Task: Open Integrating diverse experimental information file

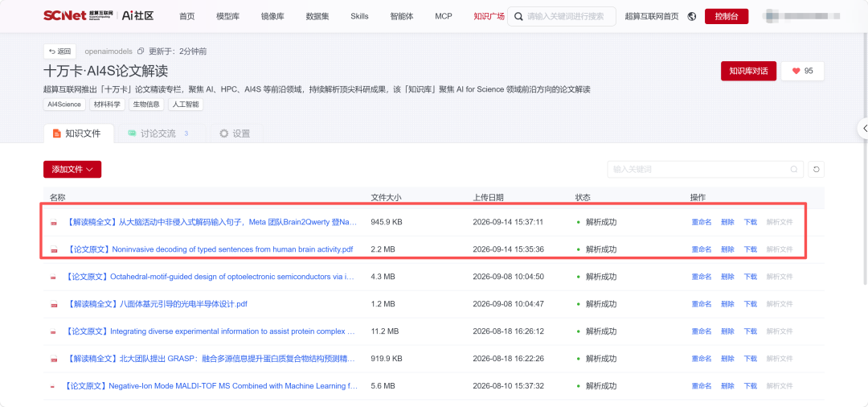Action: [210, 331]
